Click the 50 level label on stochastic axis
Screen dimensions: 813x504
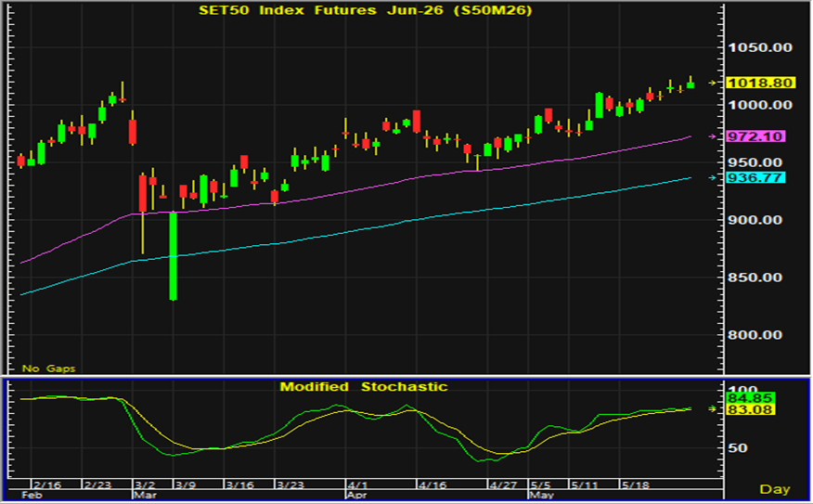tap(738, 448)
